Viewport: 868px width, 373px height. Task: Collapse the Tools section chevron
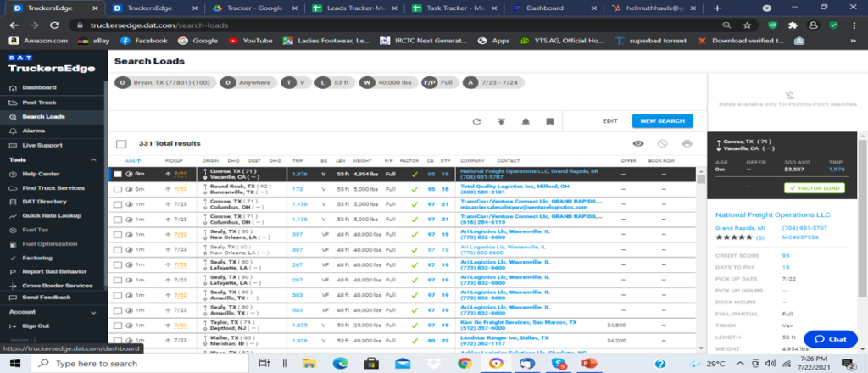coord(93,160)
